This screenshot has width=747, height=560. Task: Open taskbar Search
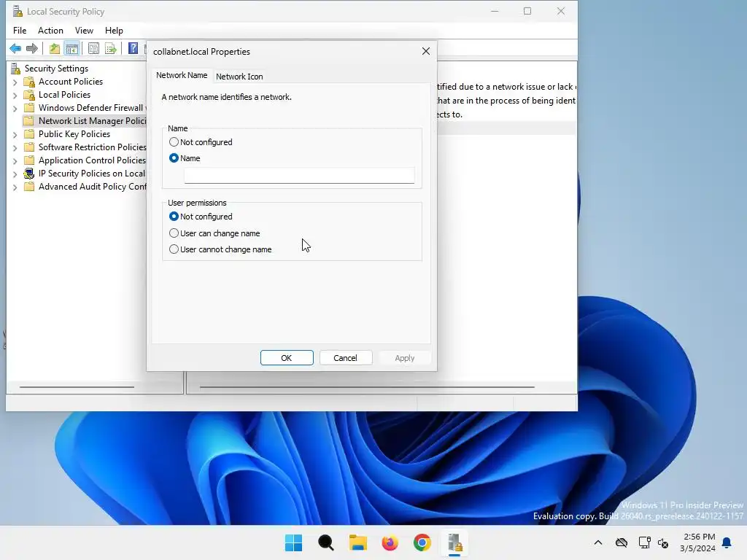[326, 542]
